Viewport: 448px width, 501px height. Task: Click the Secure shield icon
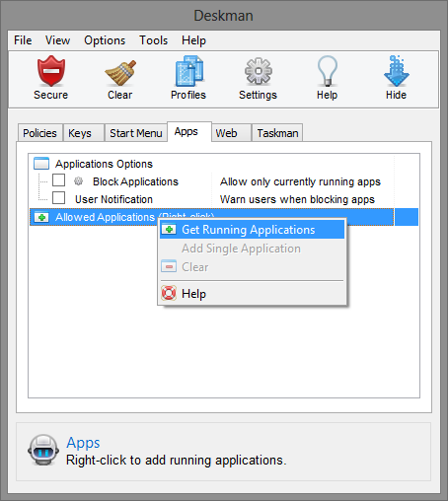pos(50,71)
